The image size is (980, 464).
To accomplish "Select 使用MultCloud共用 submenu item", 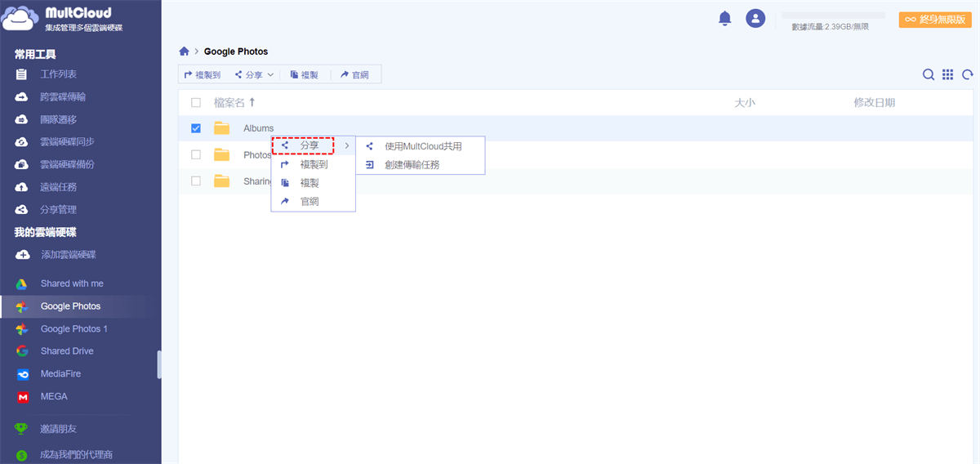I will coord(421,146).
